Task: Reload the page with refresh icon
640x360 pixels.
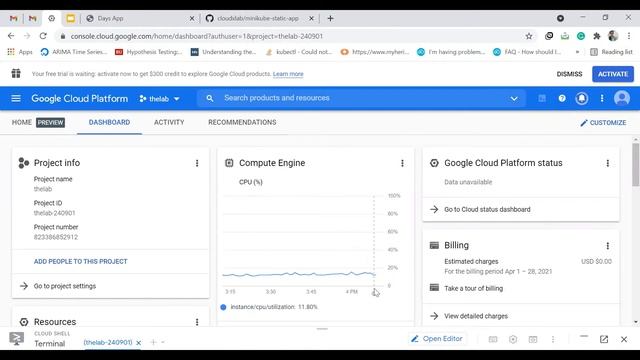Action: (43, 36)
